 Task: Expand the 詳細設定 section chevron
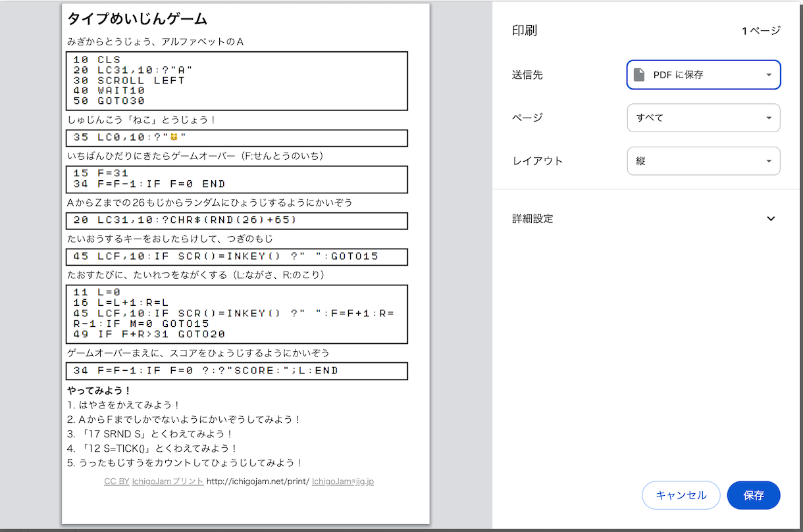click(771, 219)
